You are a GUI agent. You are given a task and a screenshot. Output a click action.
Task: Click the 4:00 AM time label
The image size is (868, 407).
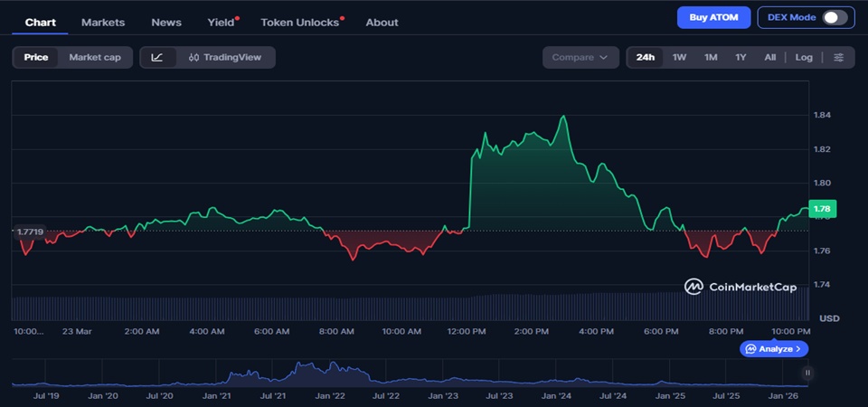point(206,331)
